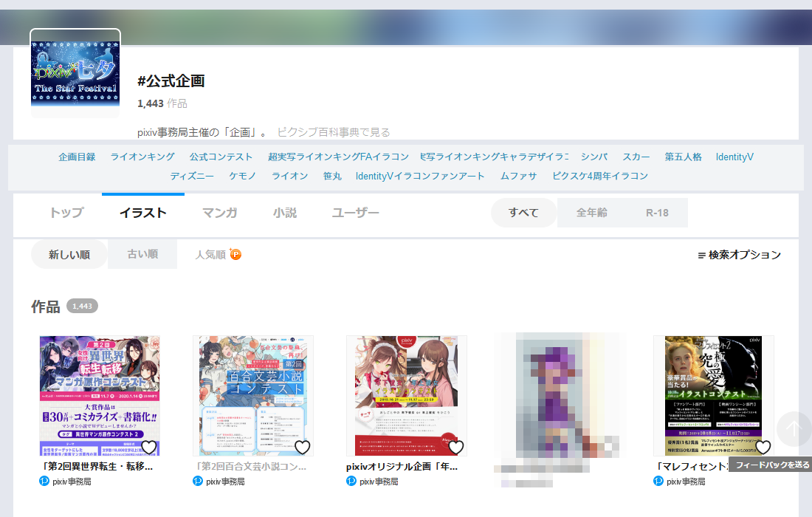The height and width of the screenshot is (517, 812).
Task: Open the 第2回異世界転生 contest thumbnail
Action: pyautogui.click(x=100, y=396)
